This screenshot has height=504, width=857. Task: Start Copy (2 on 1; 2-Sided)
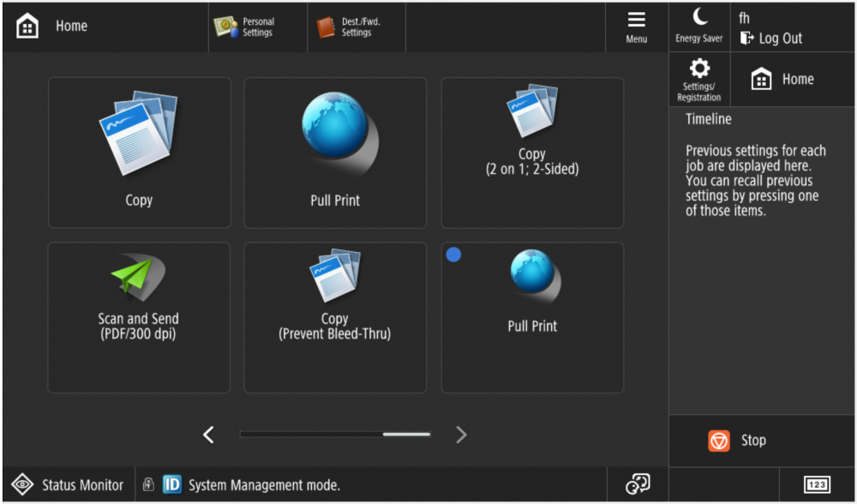pos(531,152)
